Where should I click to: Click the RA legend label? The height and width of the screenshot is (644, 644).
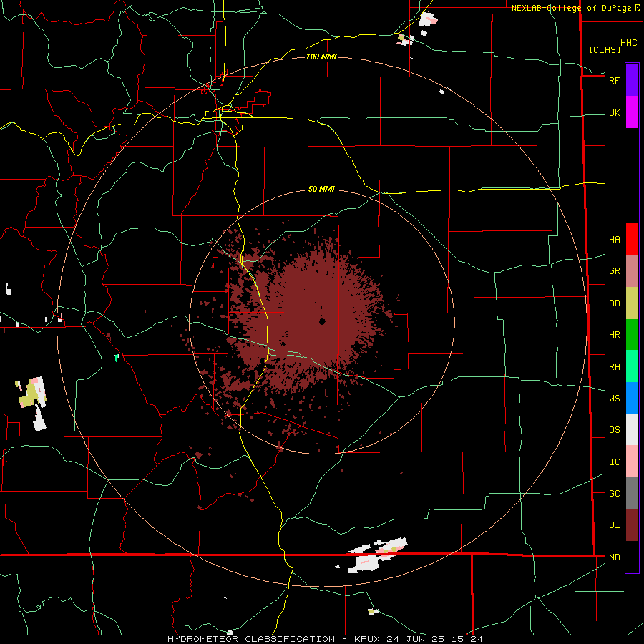pos(614,367)
